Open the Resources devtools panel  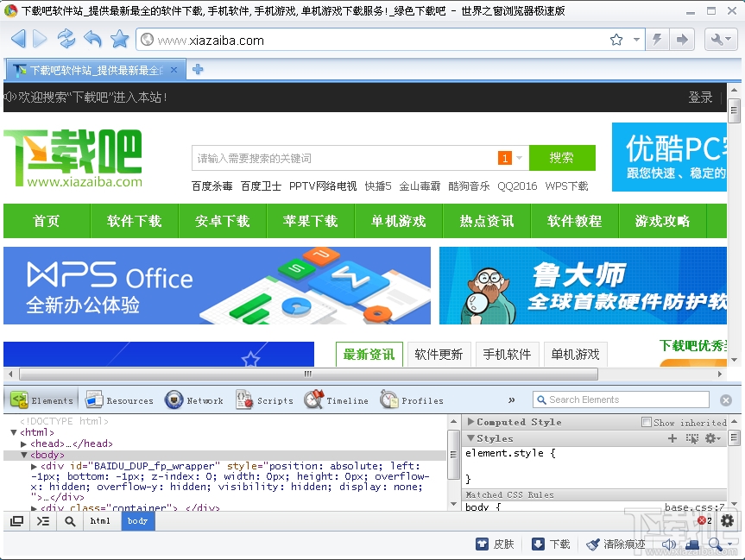pos(120,400)
